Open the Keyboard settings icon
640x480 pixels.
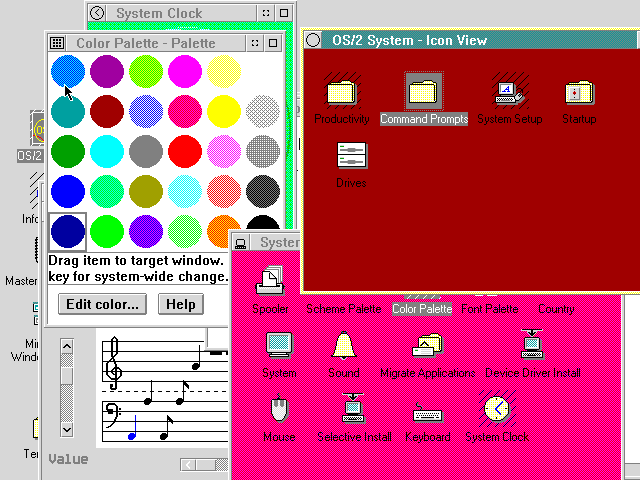click(x=427, y=412)
